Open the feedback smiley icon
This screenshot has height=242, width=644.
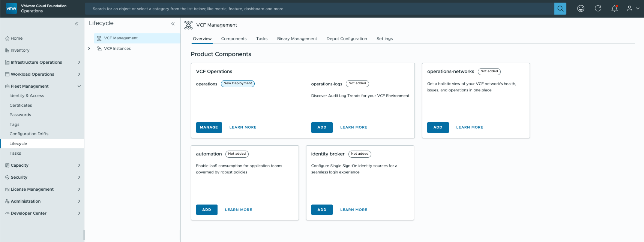click(x=581, y=9)
